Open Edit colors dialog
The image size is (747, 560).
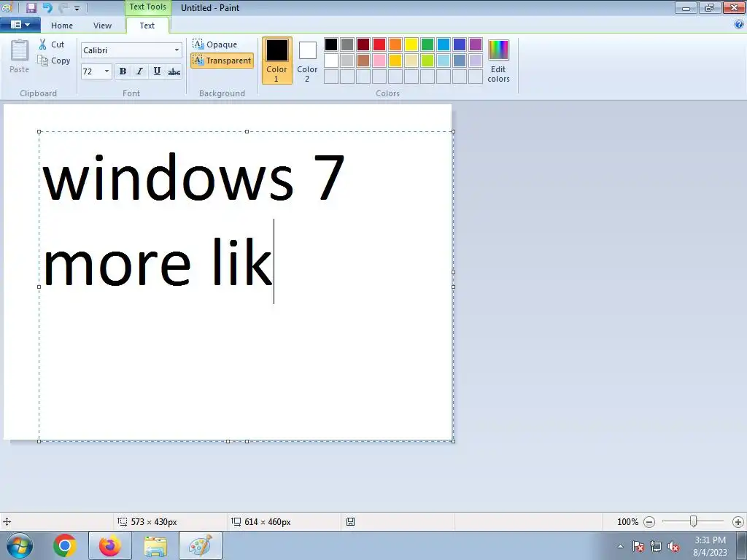pyautogui.click(x=498, y=61)
